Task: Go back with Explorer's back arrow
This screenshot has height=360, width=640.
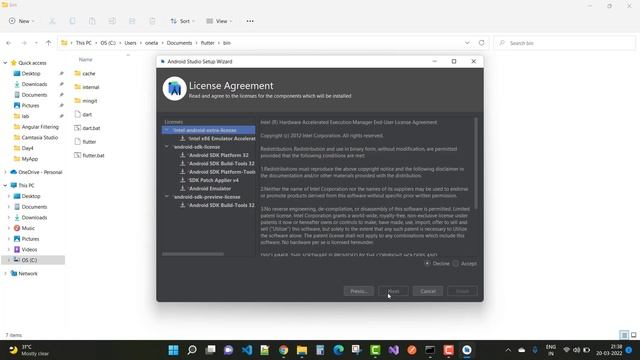Action: 9,43
